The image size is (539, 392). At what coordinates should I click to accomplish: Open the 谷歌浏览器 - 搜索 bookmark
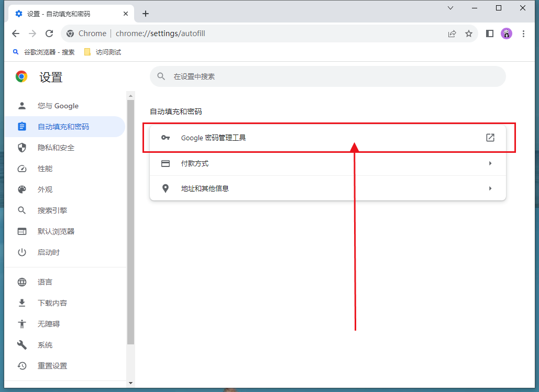click(43, 52)
